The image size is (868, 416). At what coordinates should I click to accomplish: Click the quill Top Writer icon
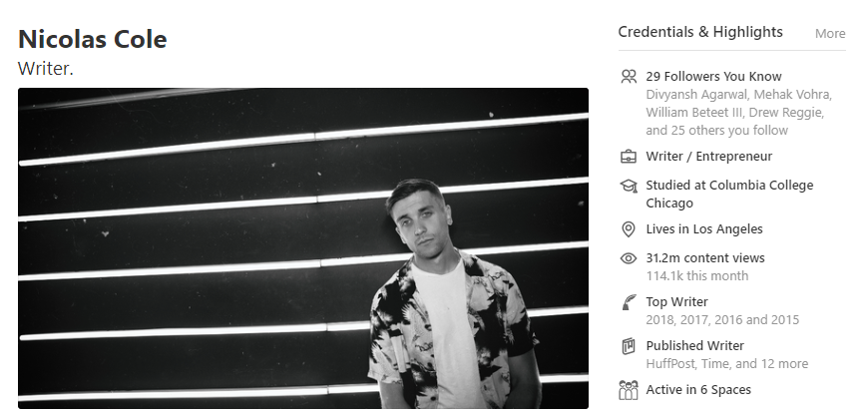[x=629, y=302]
